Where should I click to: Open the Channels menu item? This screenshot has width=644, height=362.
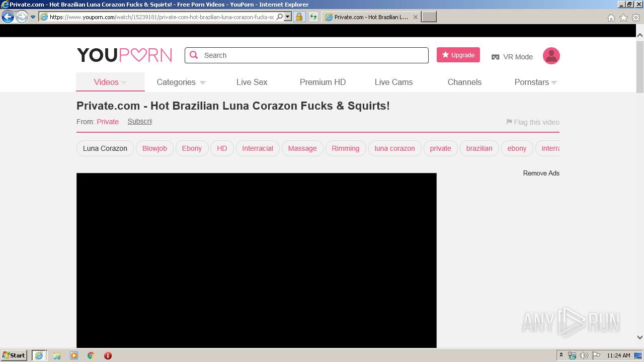click(x=464, y=82)
